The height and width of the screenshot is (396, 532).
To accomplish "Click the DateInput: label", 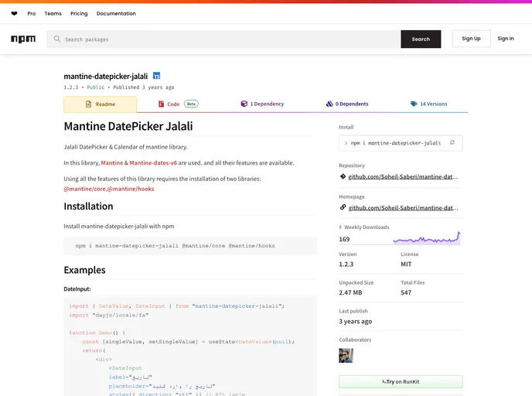I will tap(77, 289).
